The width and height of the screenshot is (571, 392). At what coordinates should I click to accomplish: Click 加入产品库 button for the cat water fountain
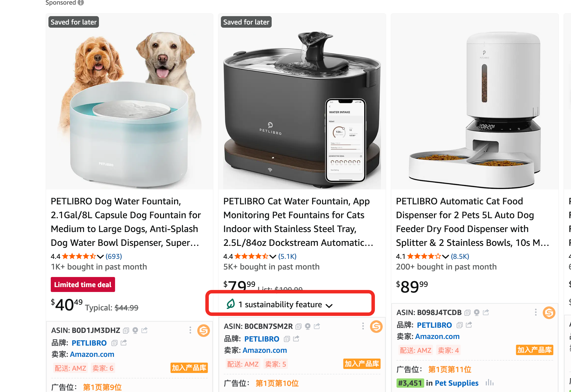pyautogui.click(x=362, y=364)
